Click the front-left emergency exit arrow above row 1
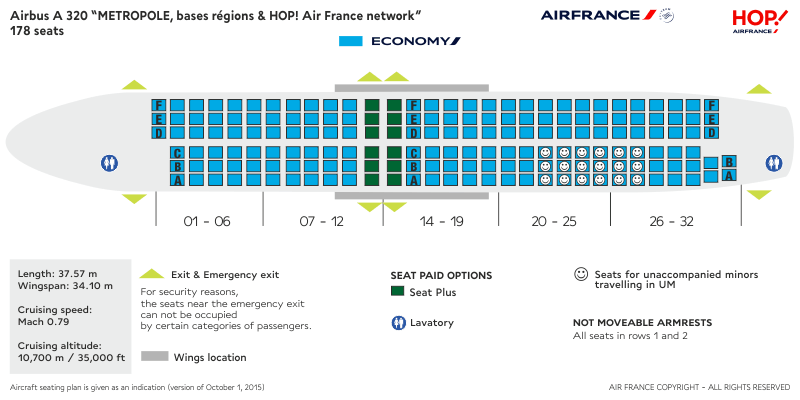This screenshot has height=400, width=800. click(133, 85)
